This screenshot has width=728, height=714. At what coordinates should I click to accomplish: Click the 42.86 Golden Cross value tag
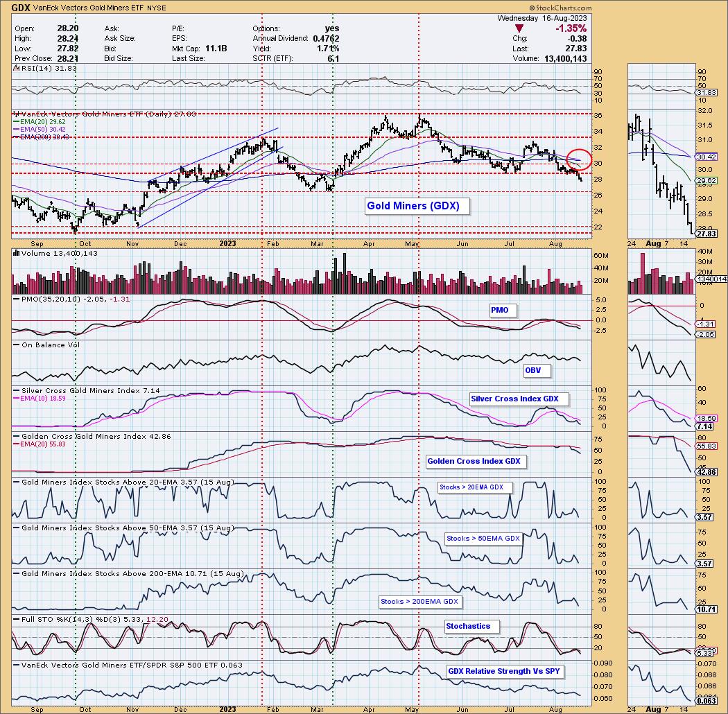coord(707,472)
